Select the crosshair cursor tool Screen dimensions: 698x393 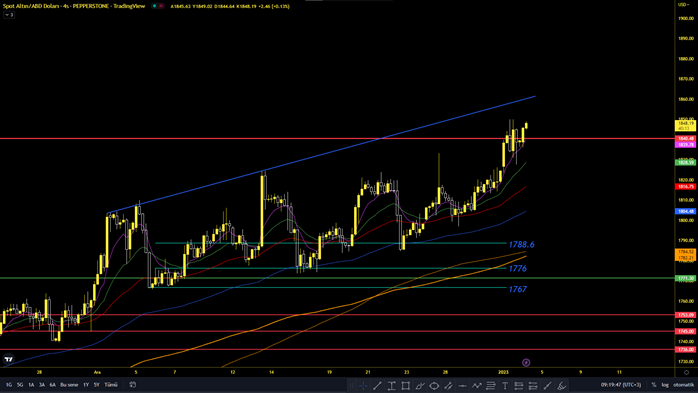[363, 386]
